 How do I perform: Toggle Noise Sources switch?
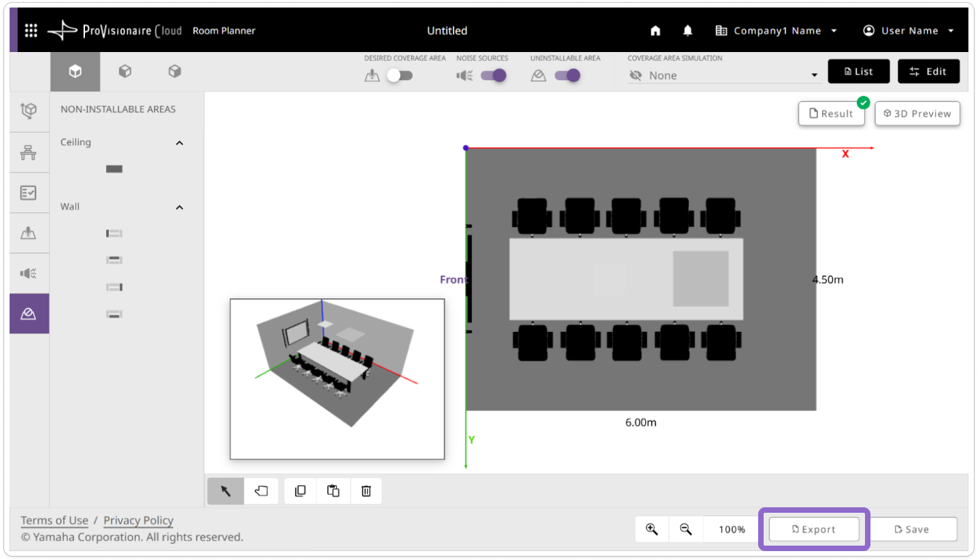(x=493, y=75)
